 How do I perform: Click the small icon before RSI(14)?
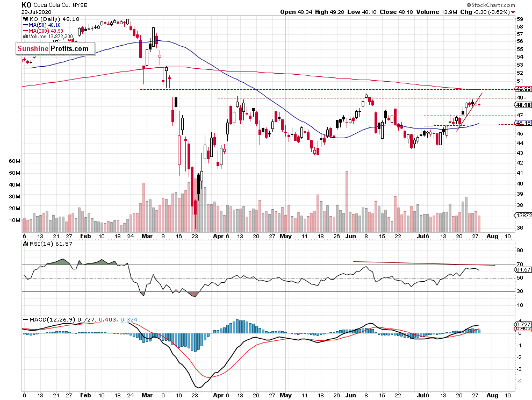click(x=25, y=244)
